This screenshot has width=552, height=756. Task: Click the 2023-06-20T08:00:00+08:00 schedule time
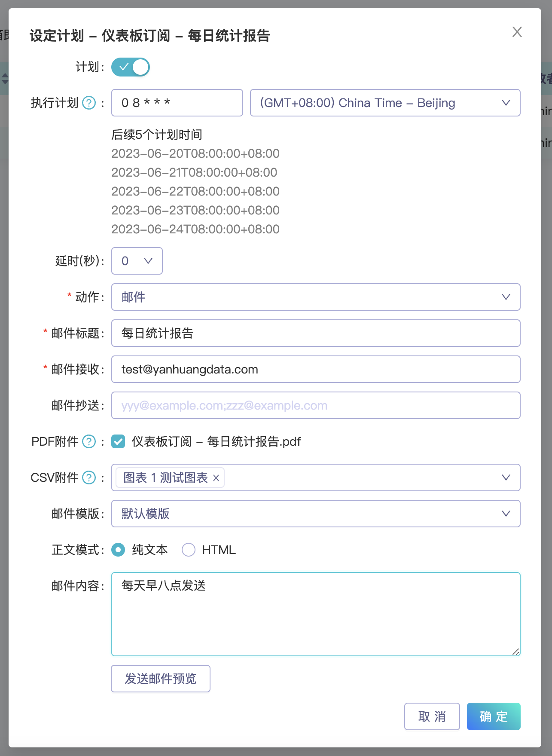tap(195, 153)
